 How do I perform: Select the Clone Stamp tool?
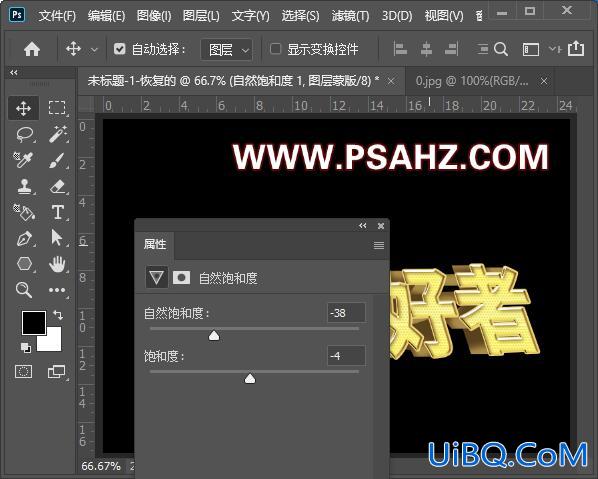pos(24,186)
